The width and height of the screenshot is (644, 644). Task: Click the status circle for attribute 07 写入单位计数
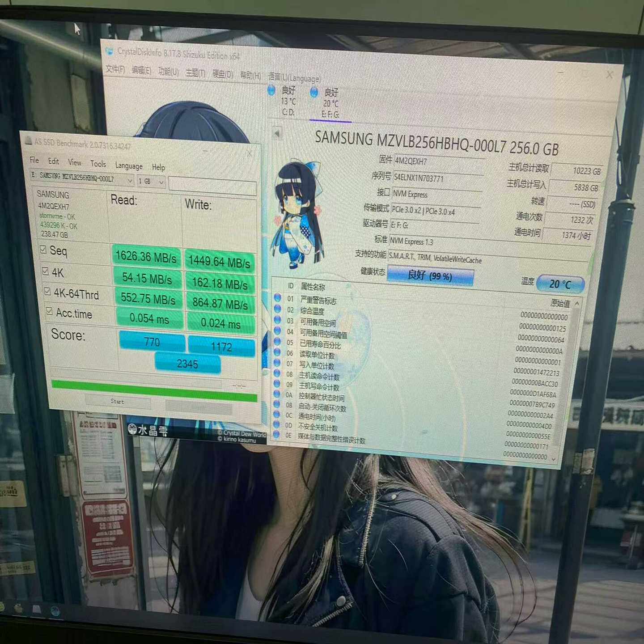pyautogui.click(x=277, y=363)
